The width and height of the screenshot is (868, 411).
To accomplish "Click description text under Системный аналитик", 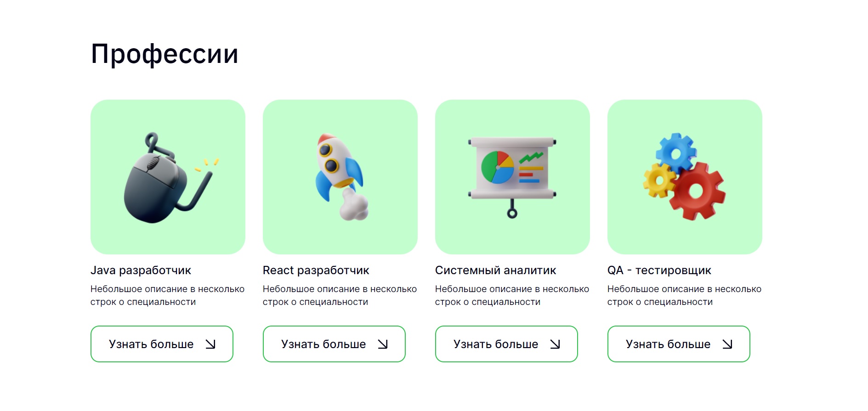I will click(512, 295).
